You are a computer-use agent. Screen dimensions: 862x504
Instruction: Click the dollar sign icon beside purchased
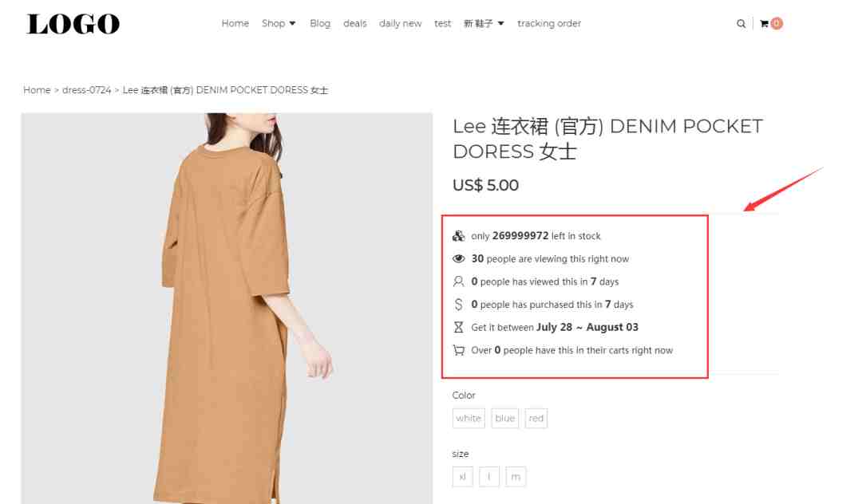click(458, 304)
